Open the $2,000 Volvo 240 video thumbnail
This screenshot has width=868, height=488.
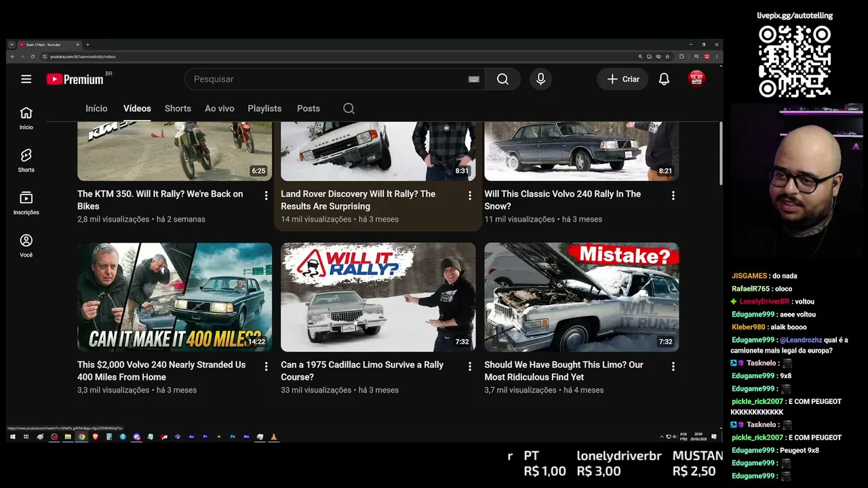click(x=175, y=297)
